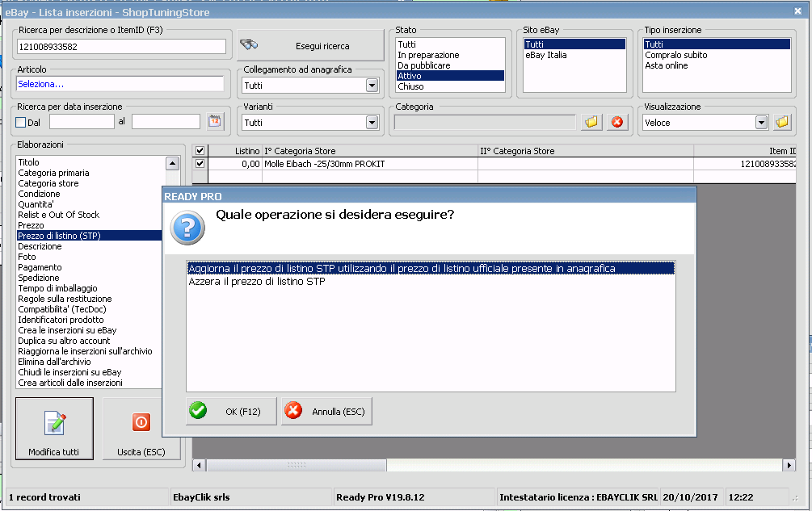This screenshot has height=511, width=812.
Task: Uncheck the Molle Eibach row checkbox
Action: (200, 163)
